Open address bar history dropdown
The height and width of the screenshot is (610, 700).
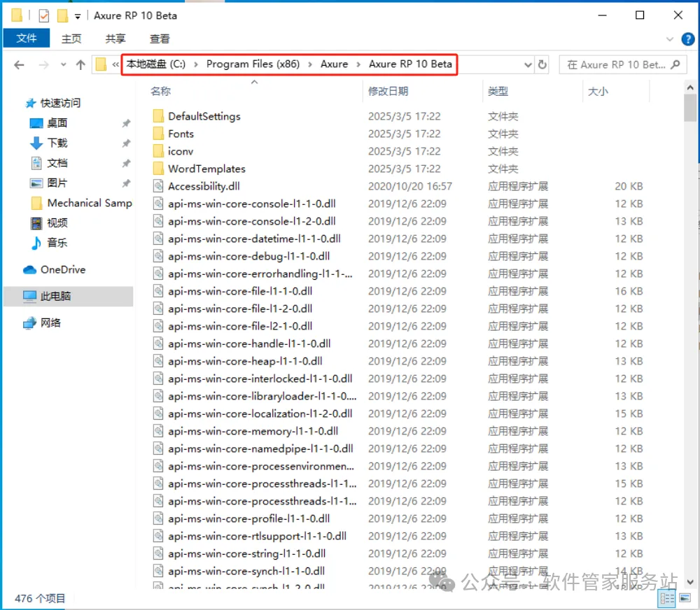pyautogui.click(x=528, y=64)
